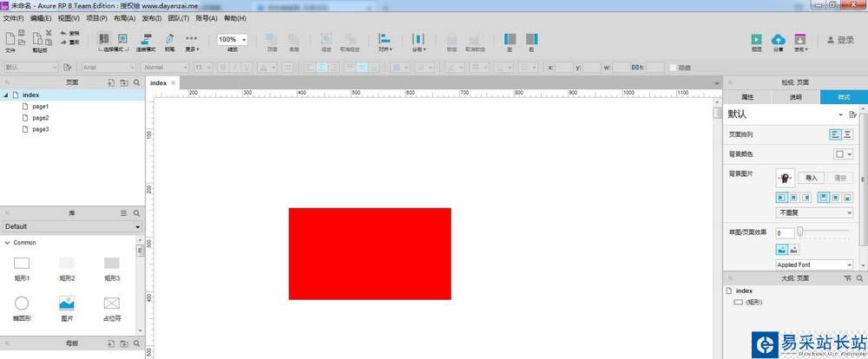Click the Clear (清空) background image button

840,178
